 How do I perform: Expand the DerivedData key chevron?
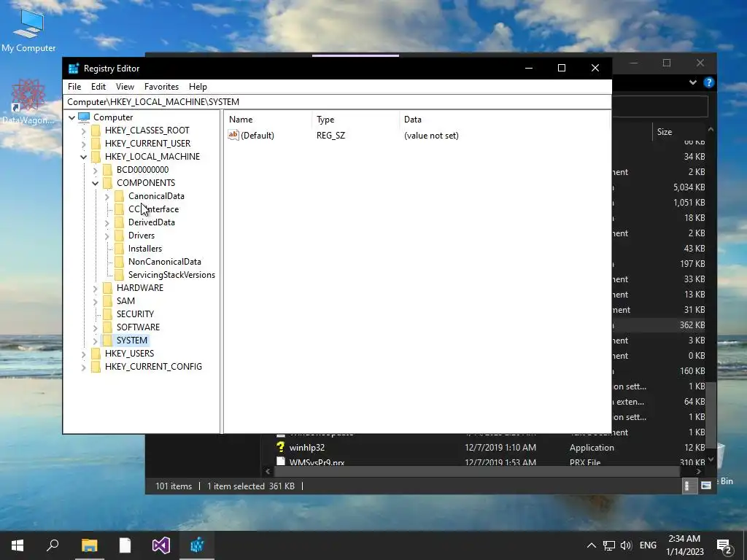pos(107,222)
